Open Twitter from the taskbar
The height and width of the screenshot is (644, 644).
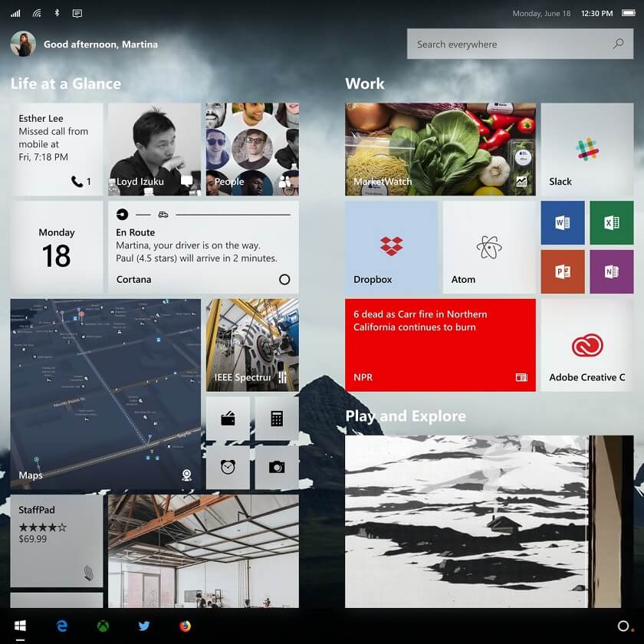144,626
